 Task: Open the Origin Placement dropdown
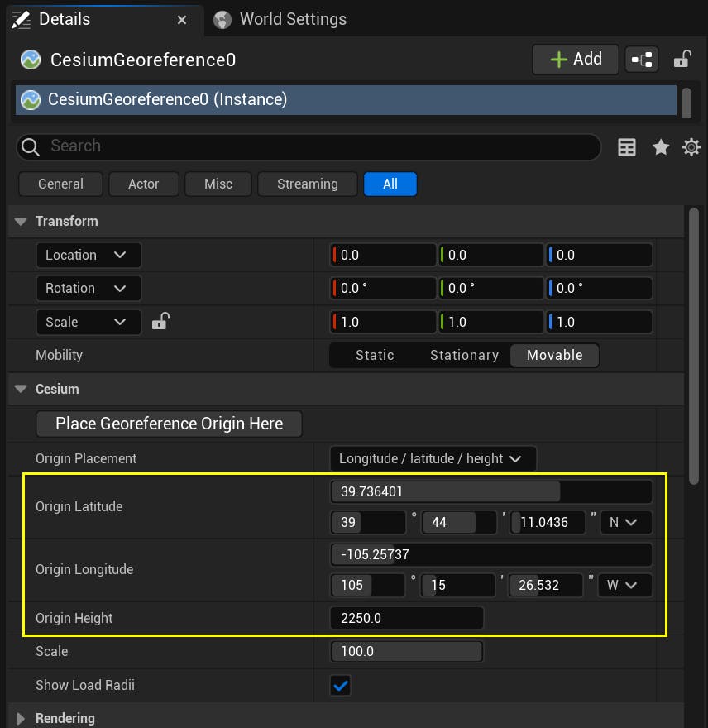[433, 458]
